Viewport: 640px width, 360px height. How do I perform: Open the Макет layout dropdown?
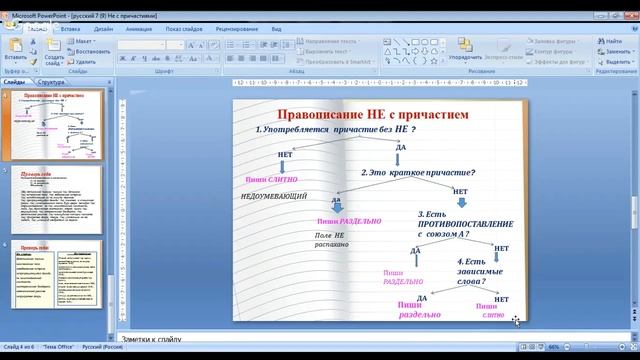point(82,41)
